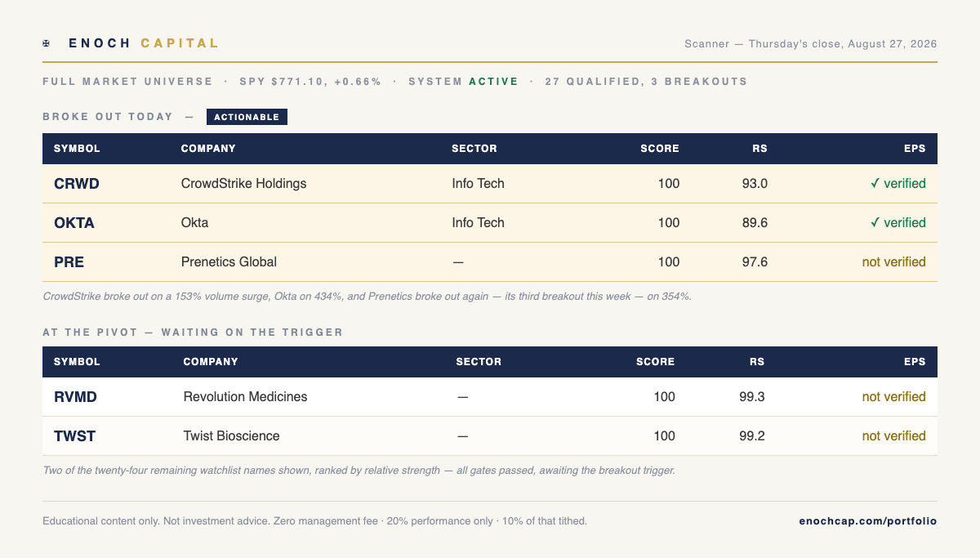Click FULL MARKET UNIVERSE label
The width and height of the screenshot is (980, 558).
pyautogui.click(x=127, y=82)
